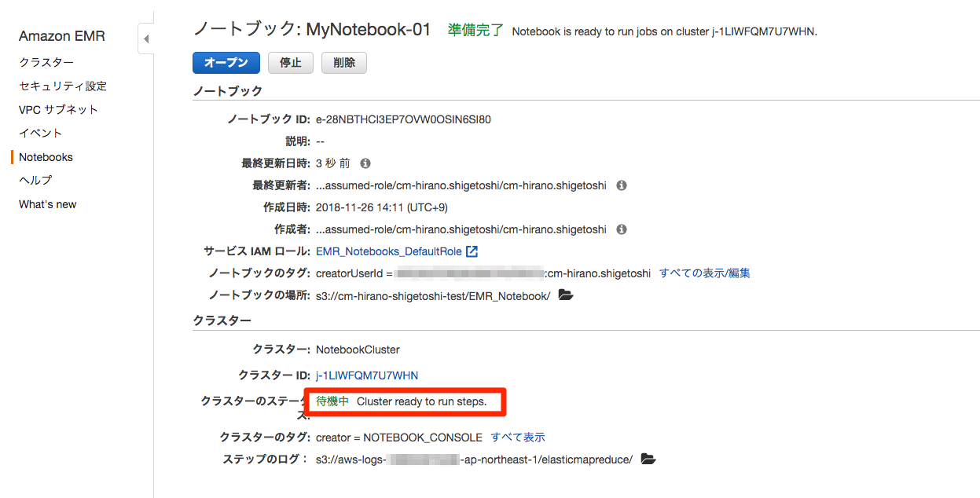Show all cluster tags via すべて表示
The image size is (980, 498).
click(519, 437)
